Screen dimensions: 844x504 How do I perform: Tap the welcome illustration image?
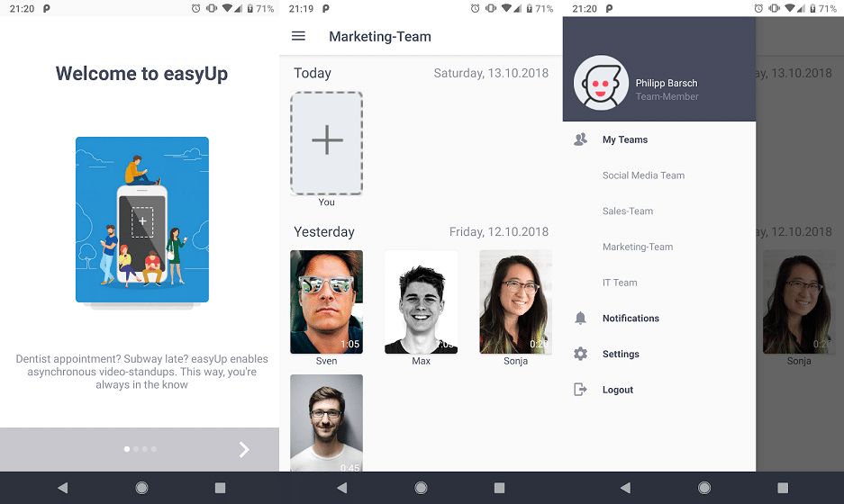coord(142,220)
